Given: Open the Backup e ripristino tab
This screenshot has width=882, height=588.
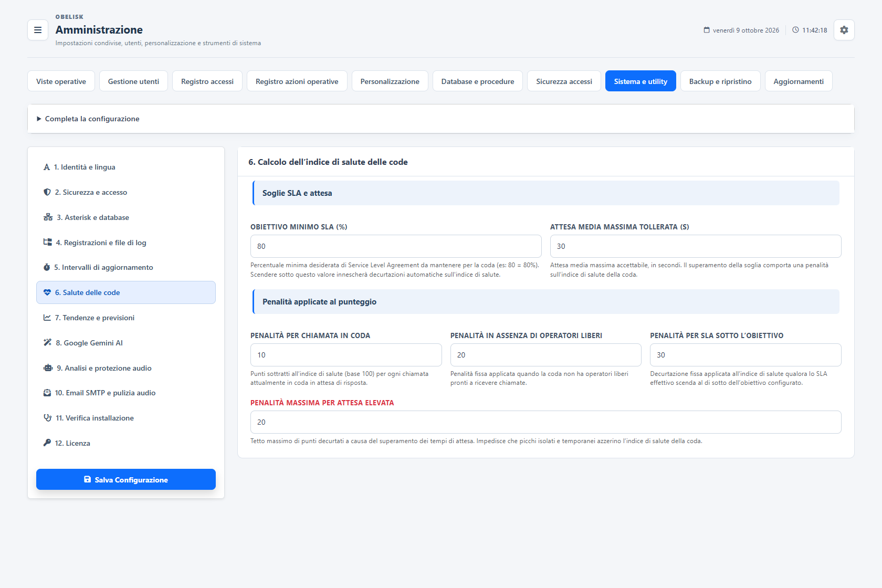Looking at the screenshot, I should 720,81.
